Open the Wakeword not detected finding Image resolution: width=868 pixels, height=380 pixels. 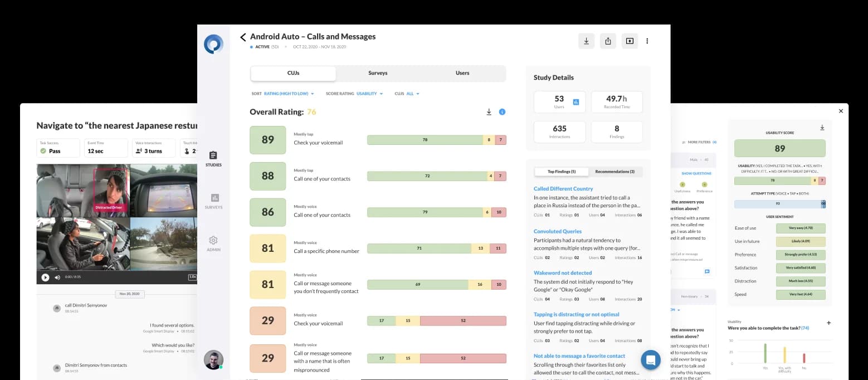tap(563, 273)
